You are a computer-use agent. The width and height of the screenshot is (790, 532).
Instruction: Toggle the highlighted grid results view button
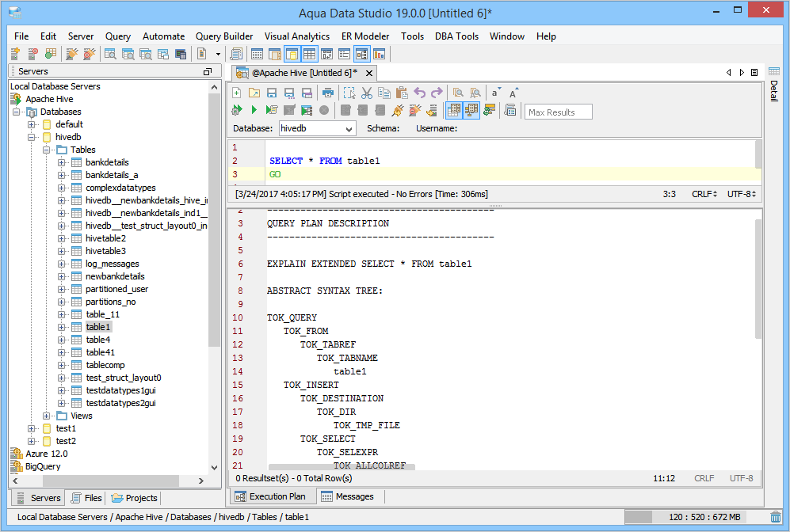click(454, 111)
